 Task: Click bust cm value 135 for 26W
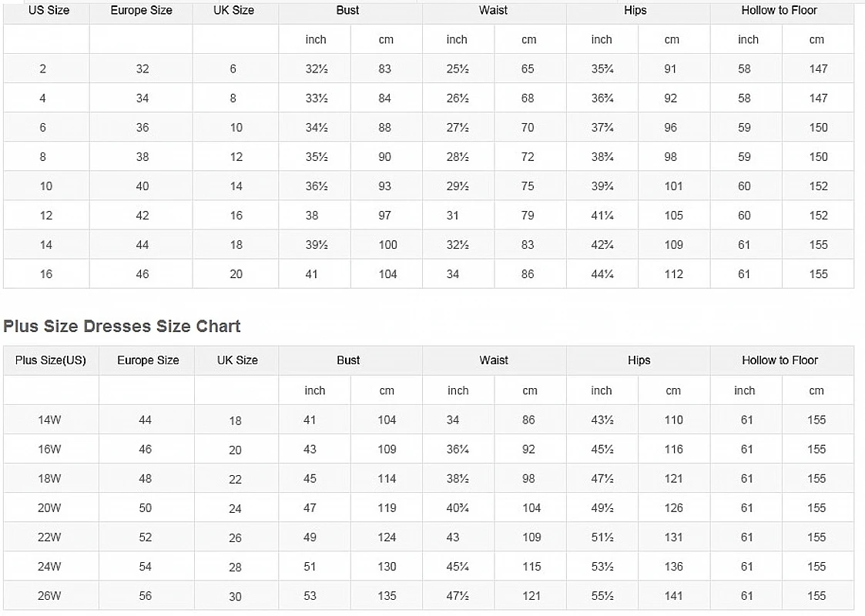coord(387,596)
